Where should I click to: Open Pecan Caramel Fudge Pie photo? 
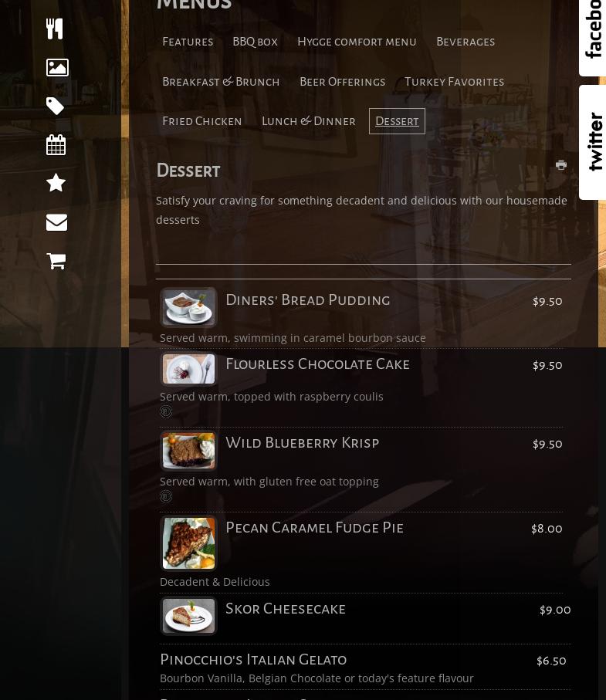tap(188, 543)
